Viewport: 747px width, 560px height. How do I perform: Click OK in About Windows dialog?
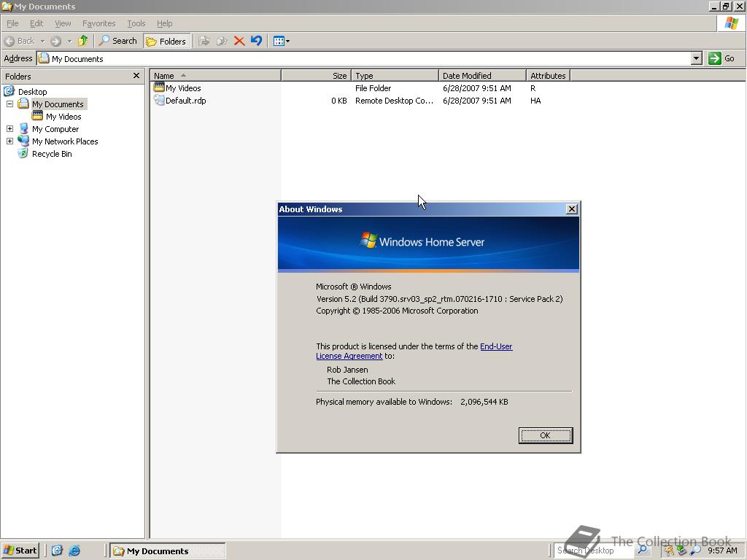coord(546,435)
